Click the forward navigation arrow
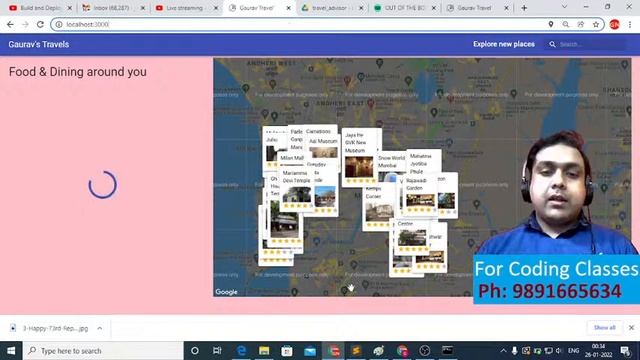 [25, 24]
